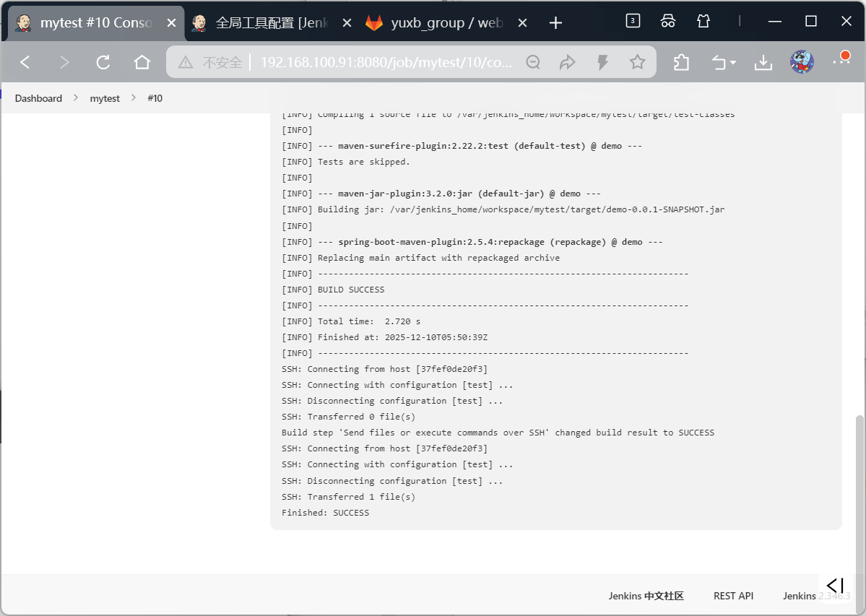Open the extensions puzzle-piece icon
This screenshot has width=866, height=616.
tap(682, 62)
